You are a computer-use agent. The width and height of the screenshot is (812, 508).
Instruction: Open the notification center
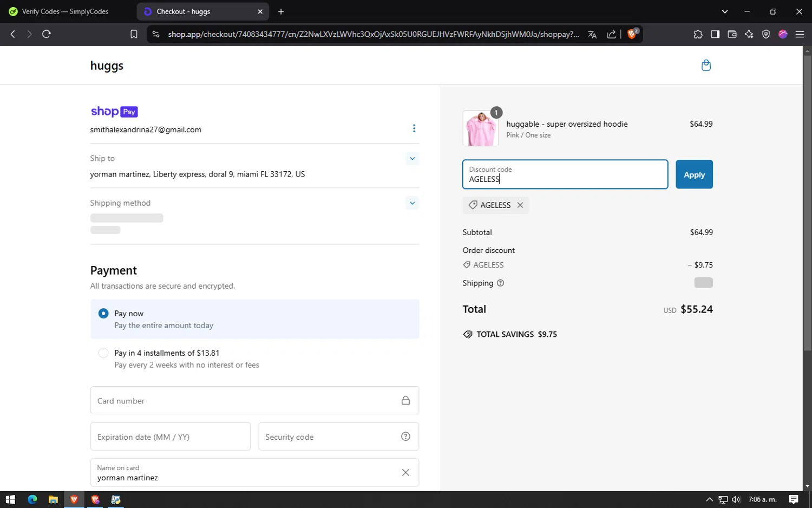click(x=794, y=499)
